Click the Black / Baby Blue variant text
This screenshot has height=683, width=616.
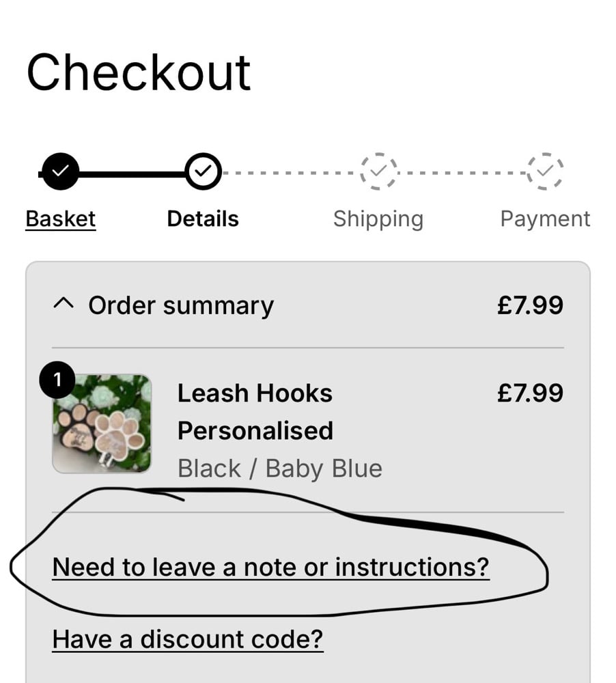point(280,469)
